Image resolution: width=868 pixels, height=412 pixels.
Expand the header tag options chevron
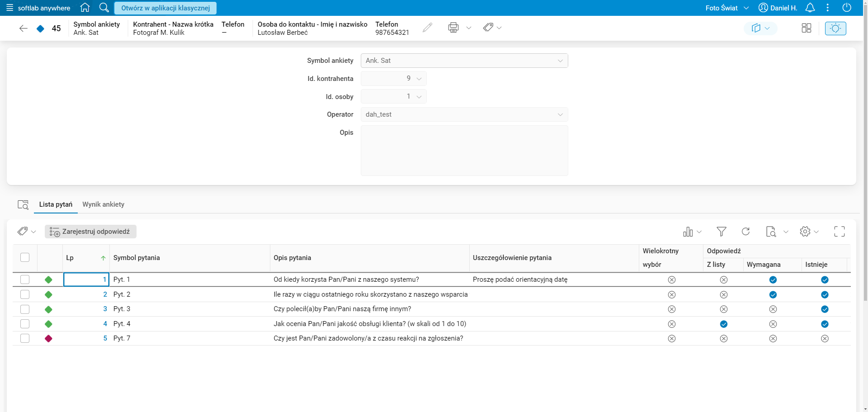(499, 28)
